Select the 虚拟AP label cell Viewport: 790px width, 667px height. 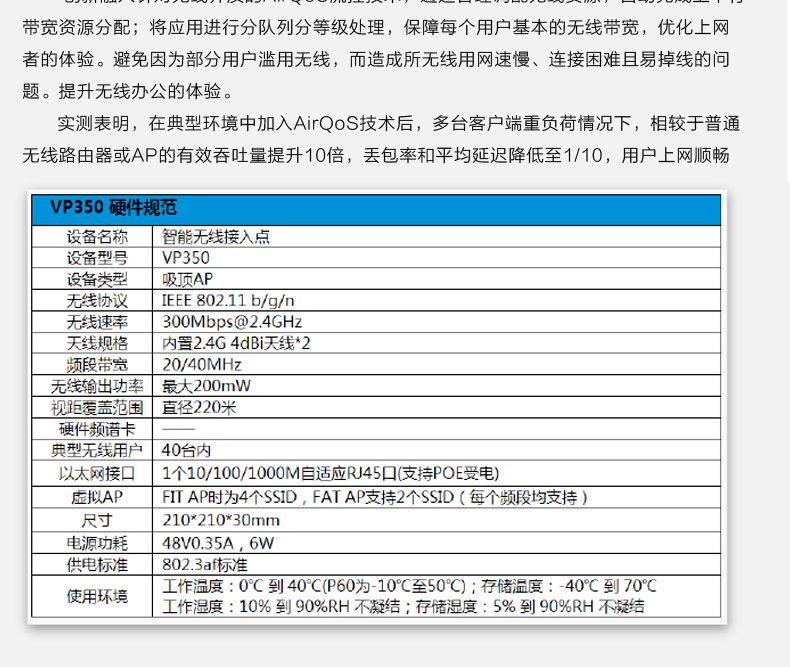tap(92, 497)
